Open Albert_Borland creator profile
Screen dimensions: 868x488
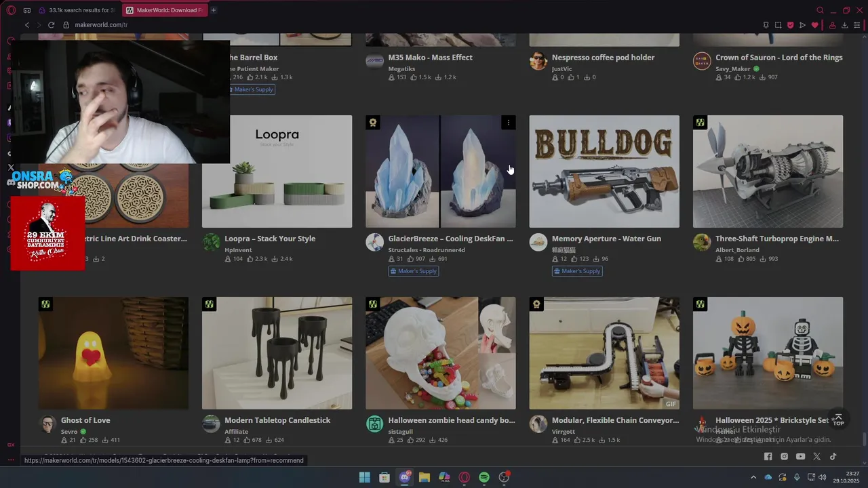pyautogui.click(x=737, y=250)
